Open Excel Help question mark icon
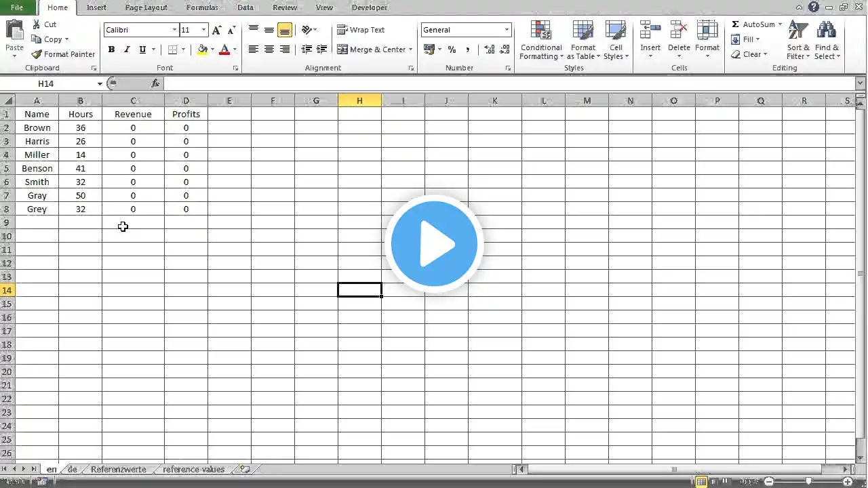 (x=813, y=7)
